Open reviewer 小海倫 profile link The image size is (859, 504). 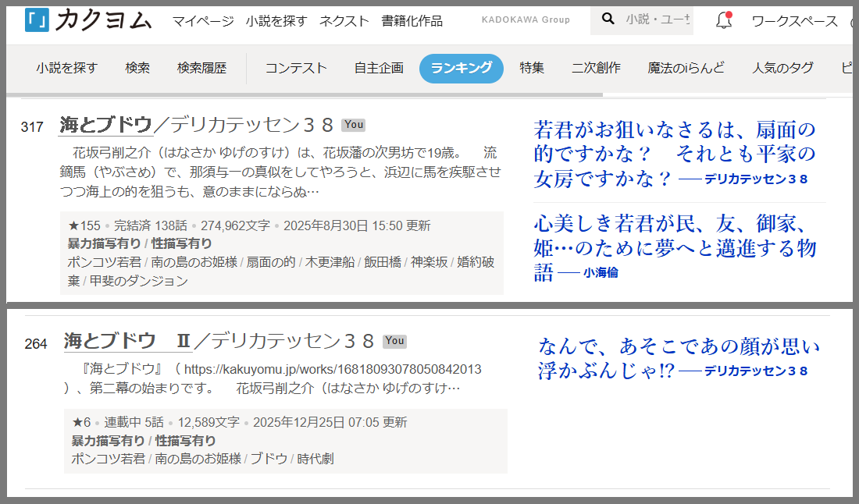coord(600,273)
